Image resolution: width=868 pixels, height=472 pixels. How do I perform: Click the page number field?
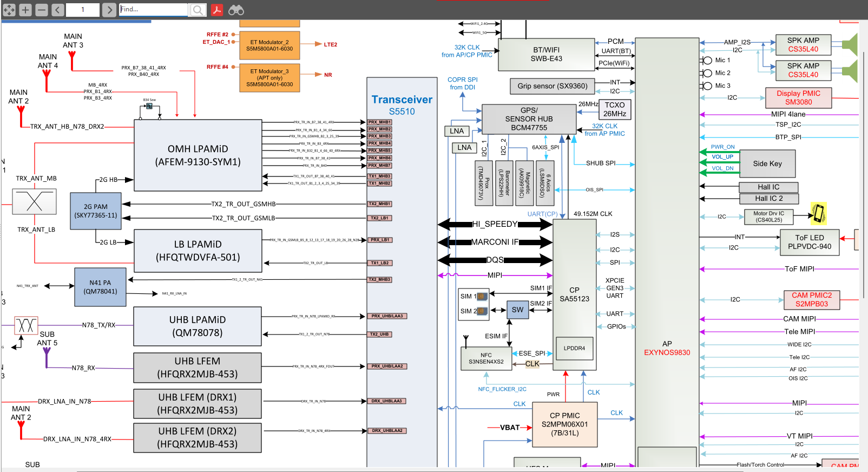click(x=83, y=9)
